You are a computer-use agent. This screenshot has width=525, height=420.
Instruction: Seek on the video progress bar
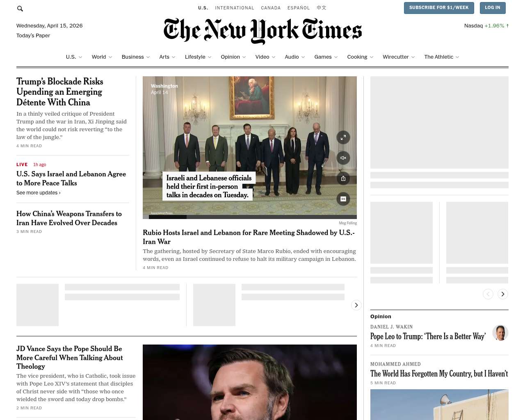(x=250, y=217)
